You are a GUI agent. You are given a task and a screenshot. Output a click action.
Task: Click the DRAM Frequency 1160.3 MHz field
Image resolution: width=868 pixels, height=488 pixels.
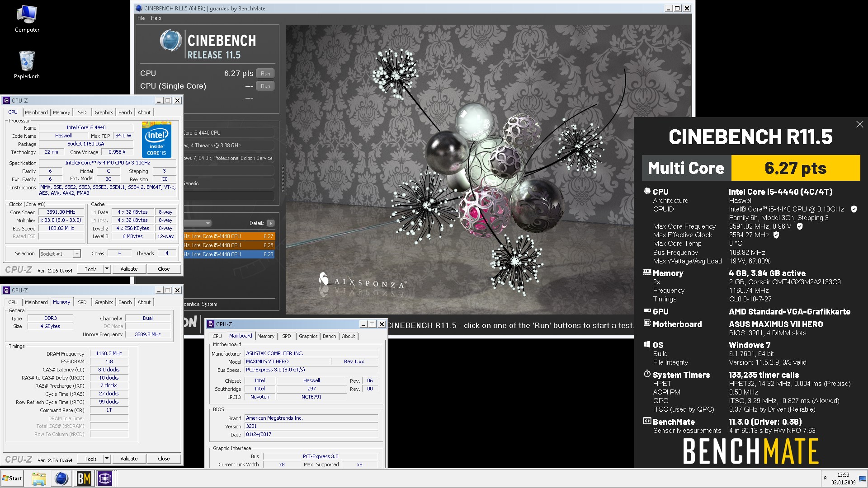click(109, 354)
